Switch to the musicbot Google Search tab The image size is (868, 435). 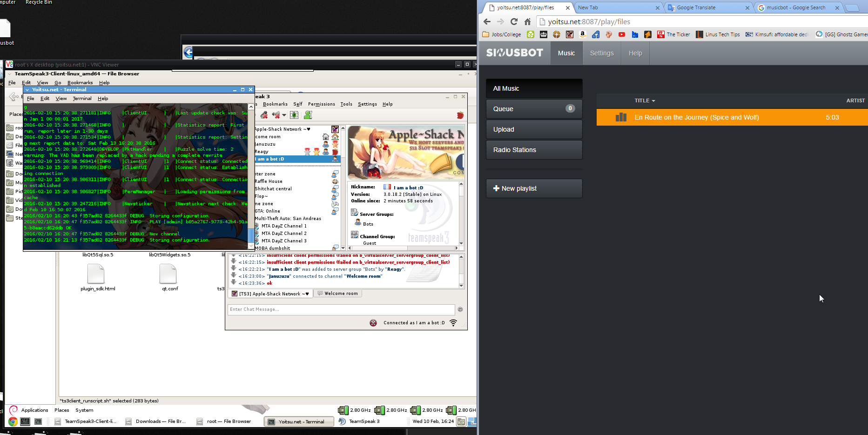[x=798, y=7]
